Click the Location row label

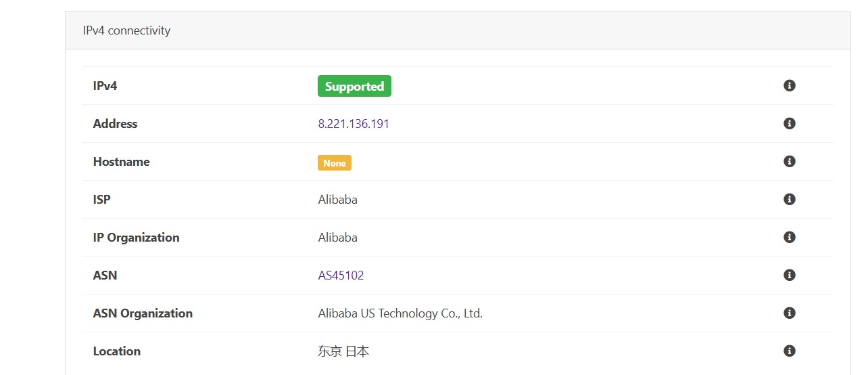(117, 351)
